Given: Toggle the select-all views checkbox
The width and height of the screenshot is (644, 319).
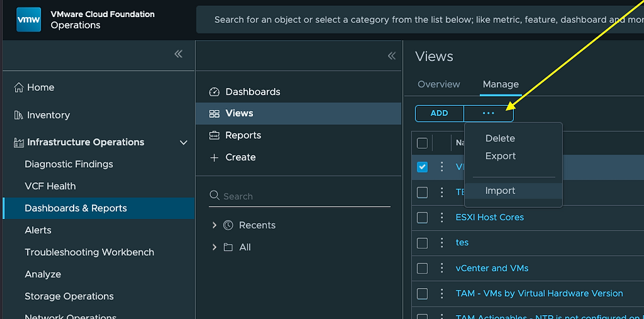Looking at the screenshot, I should [x=423, y=143].
